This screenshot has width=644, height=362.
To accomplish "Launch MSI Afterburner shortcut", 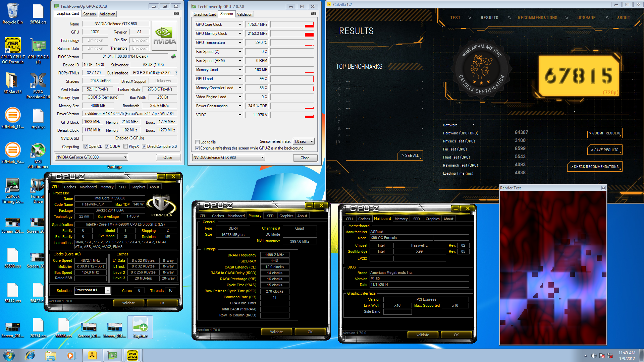I will pos(38,155).
